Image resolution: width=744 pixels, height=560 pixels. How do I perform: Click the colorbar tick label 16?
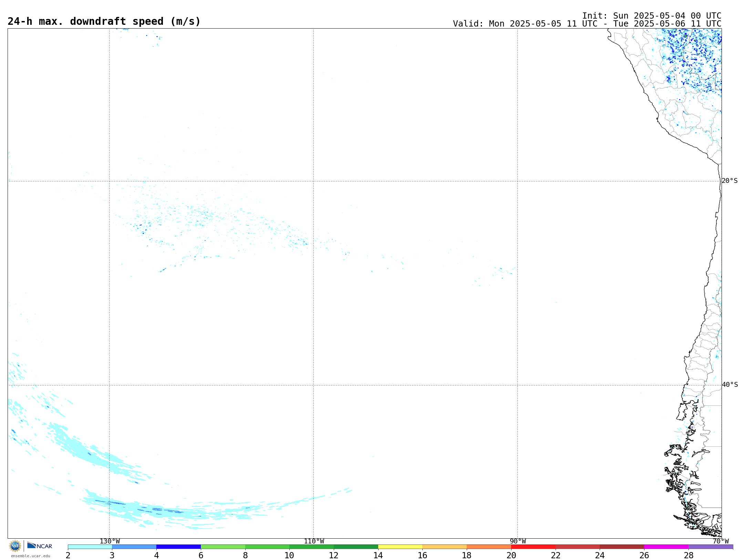(423, 556)
